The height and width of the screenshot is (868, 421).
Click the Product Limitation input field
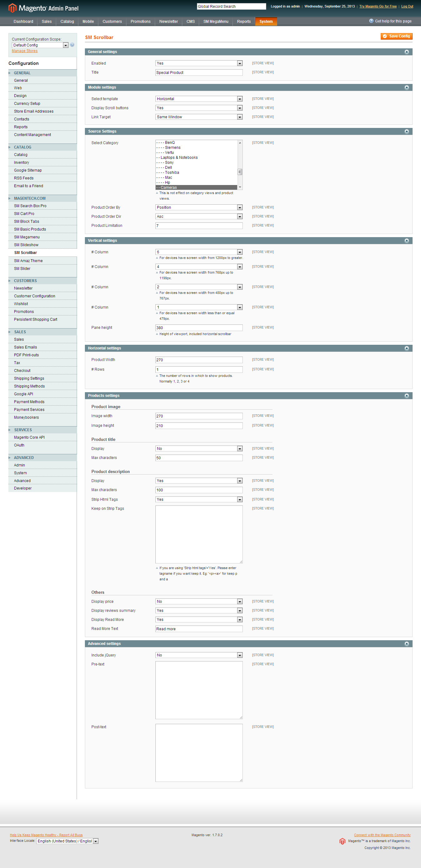tap(199, 226)
